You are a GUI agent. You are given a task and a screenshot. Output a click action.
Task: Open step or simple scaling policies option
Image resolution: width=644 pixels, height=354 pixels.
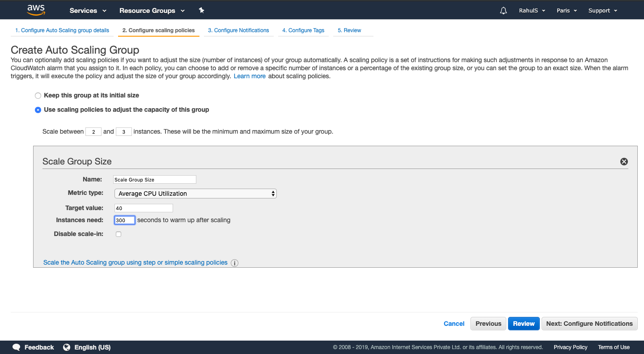(x=135, y=262)
